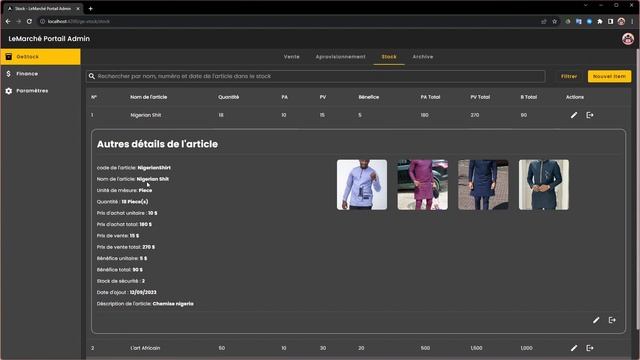The image size is (640, 360).
Task: Open the browser three-dot menu
Action: [x=632, y=21]
